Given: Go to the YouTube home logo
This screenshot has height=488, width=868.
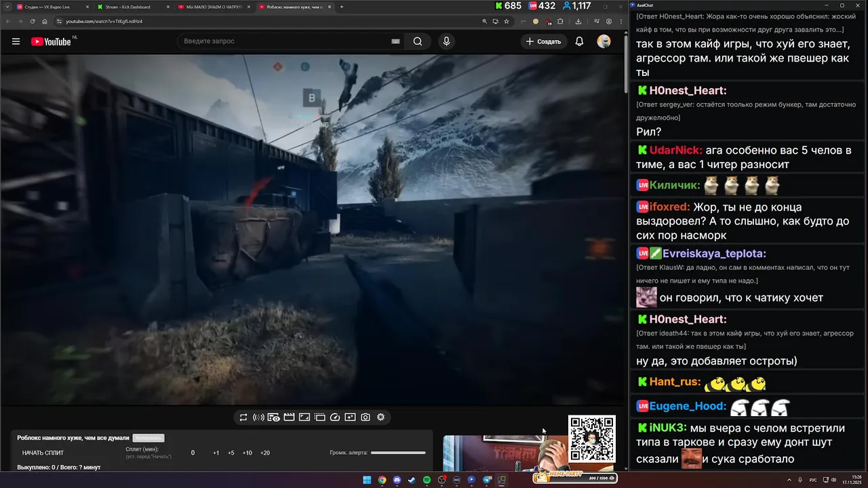Looking at the screenshot, I should click(x=52, y=41).
